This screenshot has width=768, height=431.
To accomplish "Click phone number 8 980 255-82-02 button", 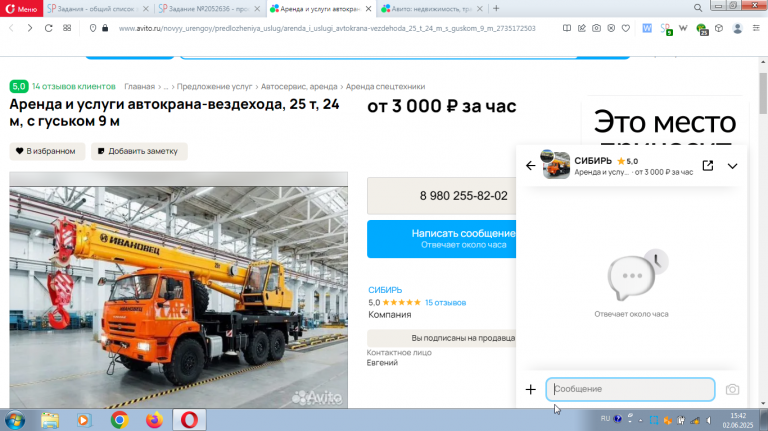I will click(x=441, y=196).
